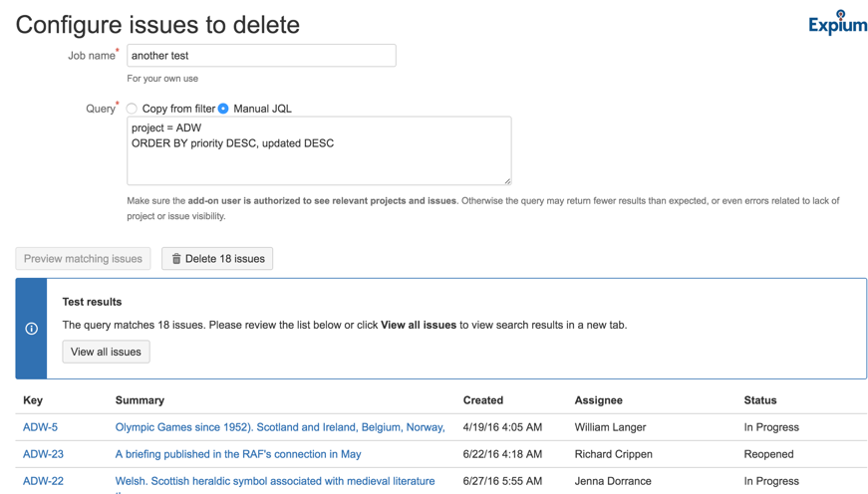This screenshot has height=494, width=868.
Task: Open the Welsh Scottish heraldic symbol summary
Action: (275, 481)
